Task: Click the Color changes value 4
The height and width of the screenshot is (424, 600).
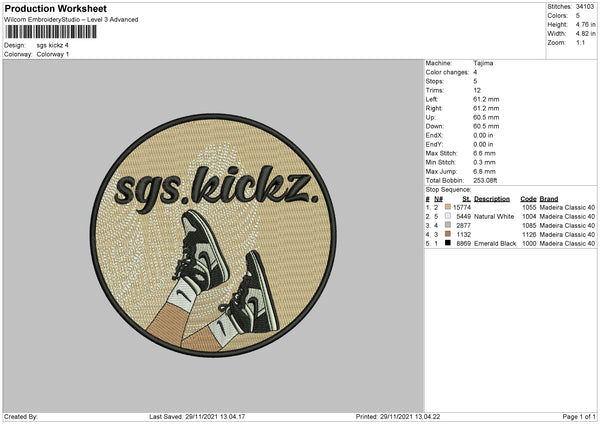Action: click(x=475, y=72)
